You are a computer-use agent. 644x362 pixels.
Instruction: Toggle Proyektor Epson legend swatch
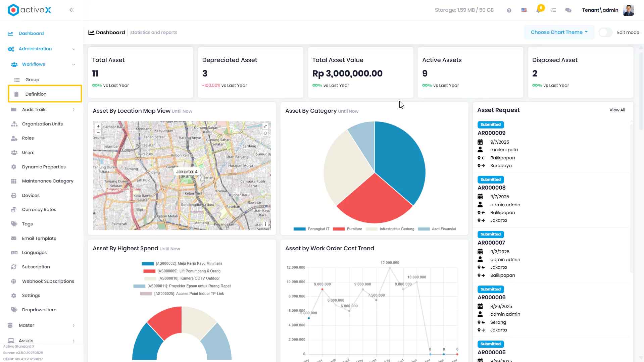[139, 286]
